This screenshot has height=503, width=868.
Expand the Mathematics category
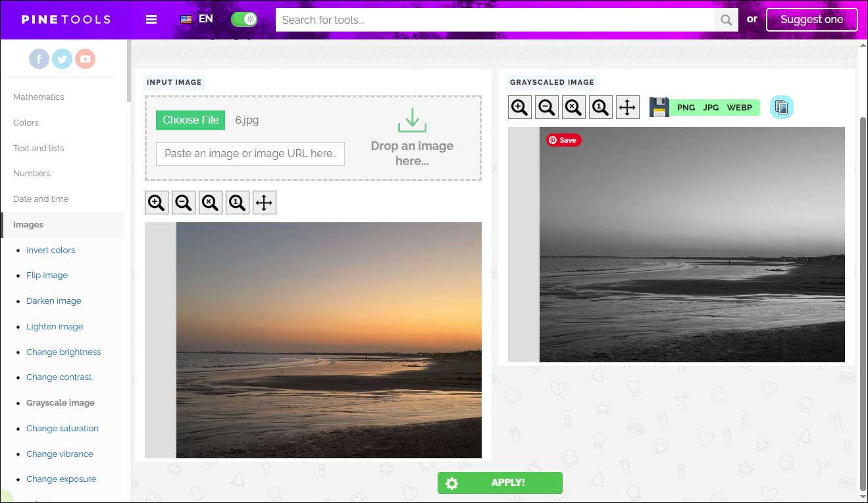(x=38, y=97)
